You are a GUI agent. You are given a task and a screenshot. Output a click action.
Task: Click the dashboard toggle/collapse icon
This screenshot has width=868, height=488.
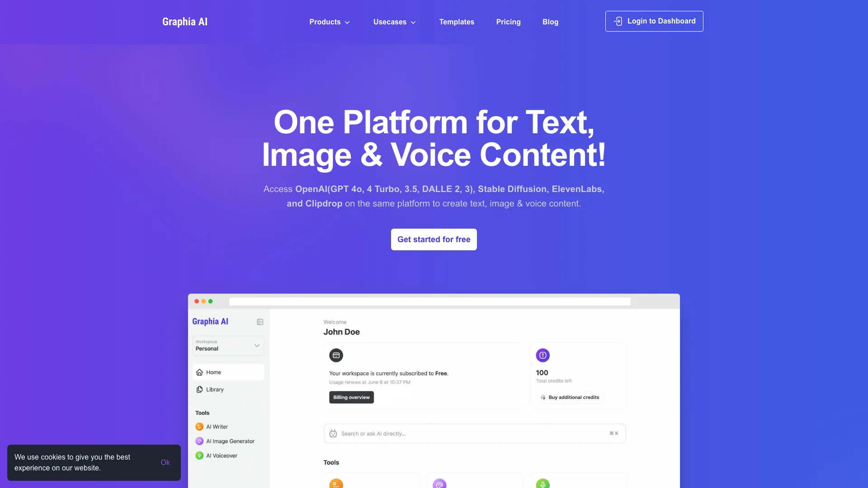260,321
